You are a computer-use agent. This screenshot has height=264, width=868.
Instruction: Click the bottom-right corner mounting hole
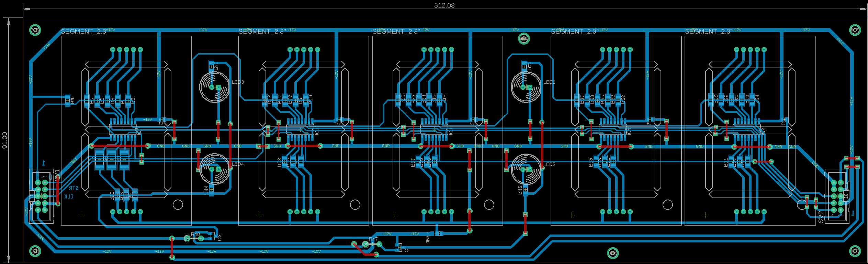pos(855,251)
